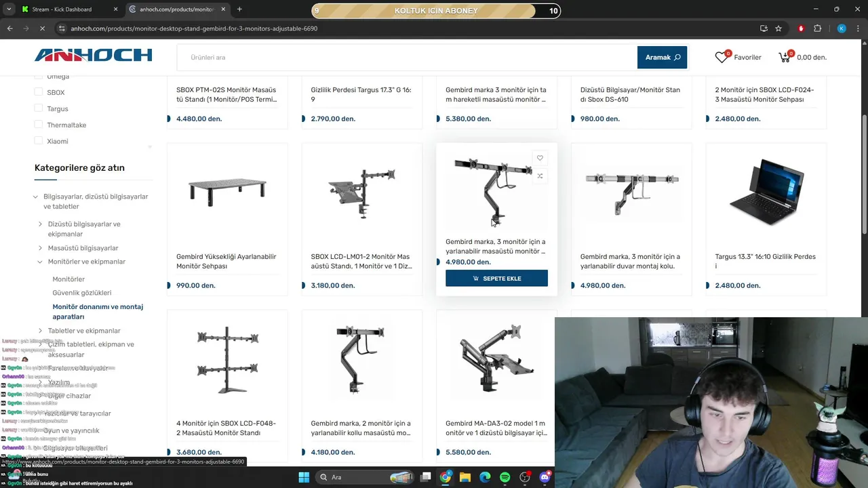Open OBS Studio from taskbar

tap(525, 477)
